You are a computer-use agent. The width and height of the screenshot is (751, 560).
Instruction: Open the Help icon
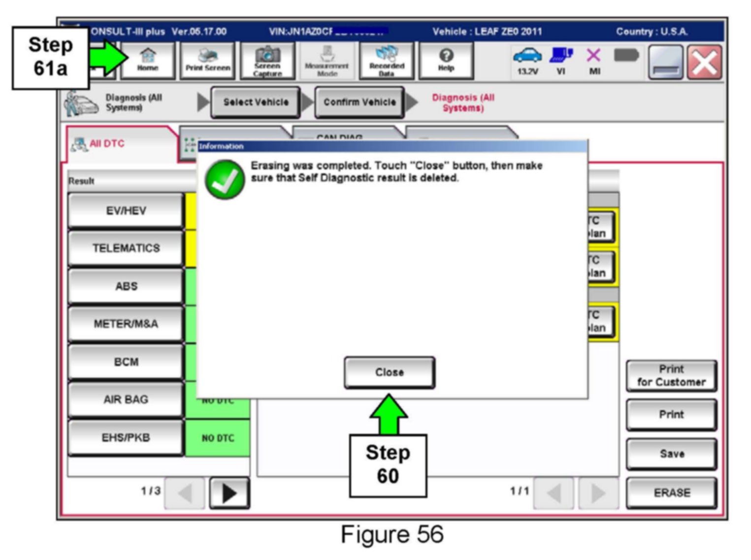[x=446, y=61]
